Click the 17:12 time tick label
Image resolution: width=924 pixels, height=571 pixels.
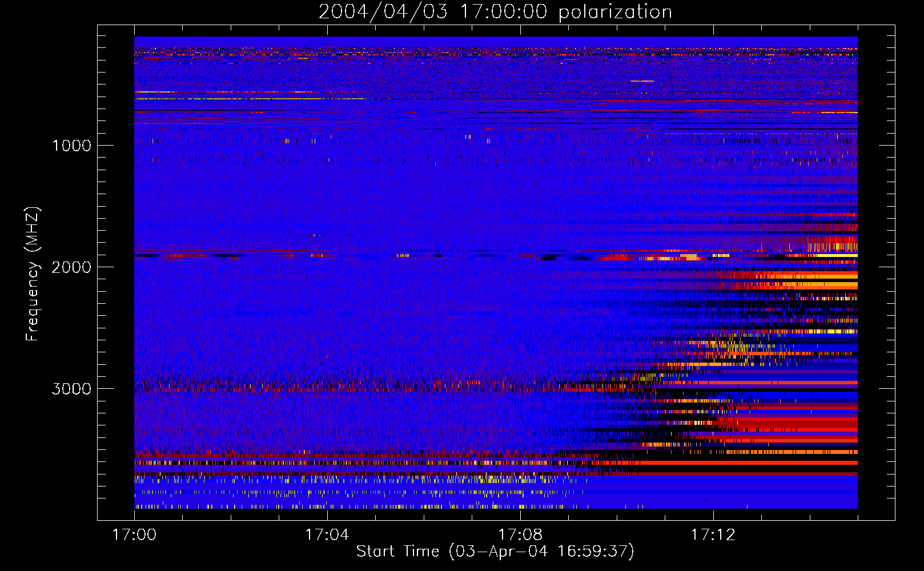click(x=713, y=535)
